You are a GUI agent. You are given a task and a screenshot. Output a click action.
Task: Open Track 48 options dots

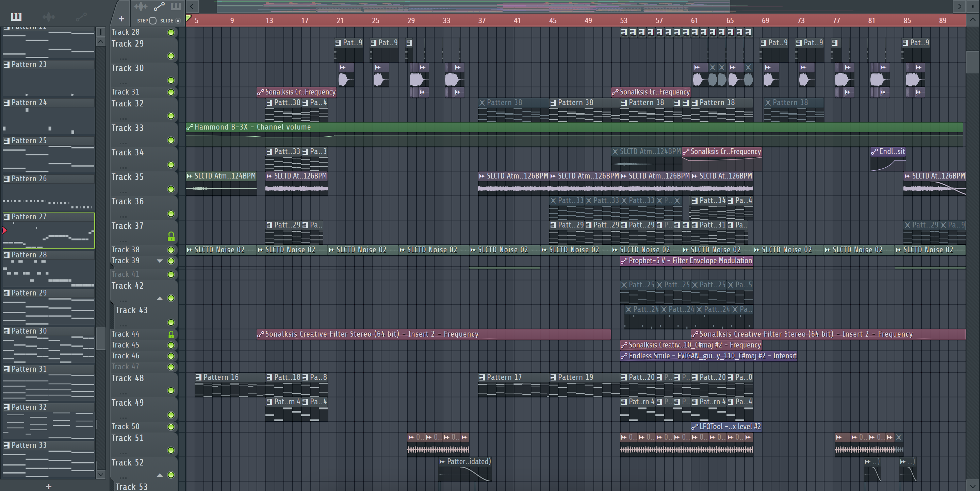(123, 394)
